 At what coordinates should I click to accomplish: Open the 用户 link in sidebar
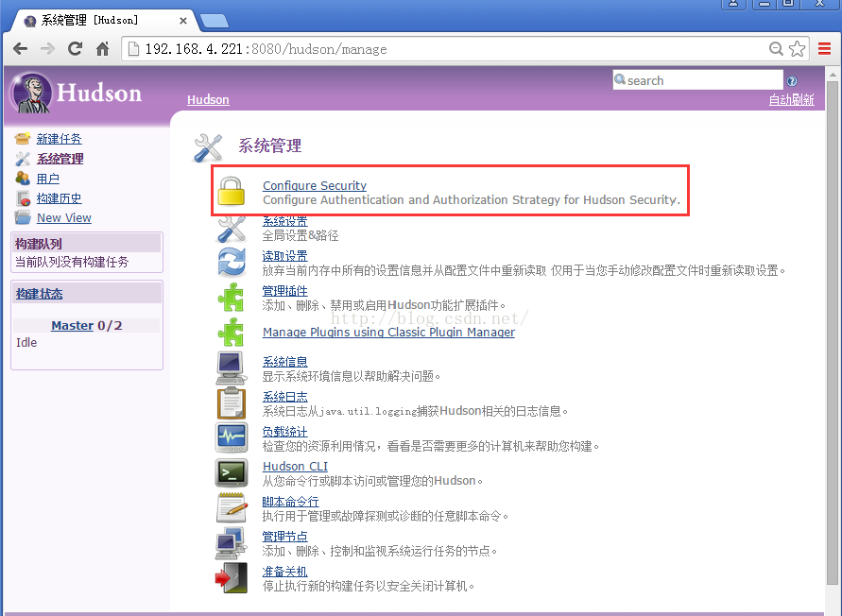pos(48,179)
